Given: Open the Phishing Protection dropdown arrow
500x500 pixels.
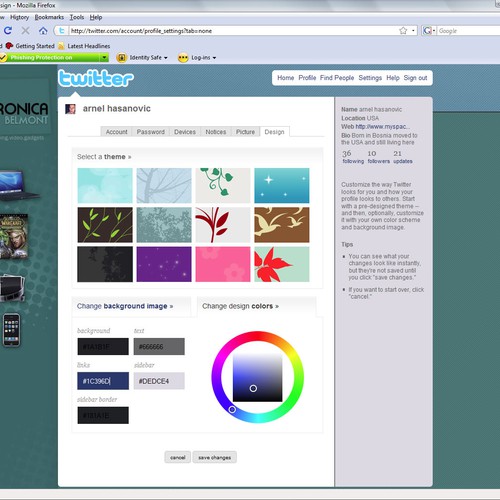Looking at the screenshot, I should 104,58.
